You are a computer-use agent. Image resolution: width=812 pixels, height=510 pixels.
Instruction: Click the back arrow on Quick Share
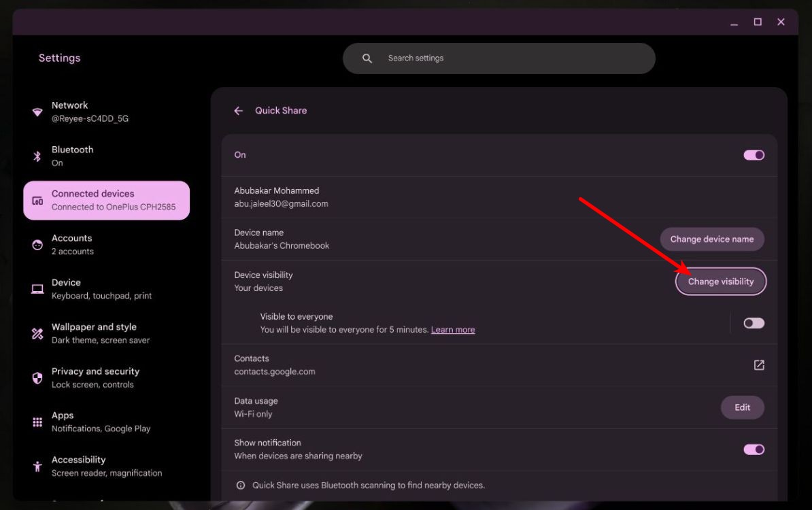pos(238,110)
